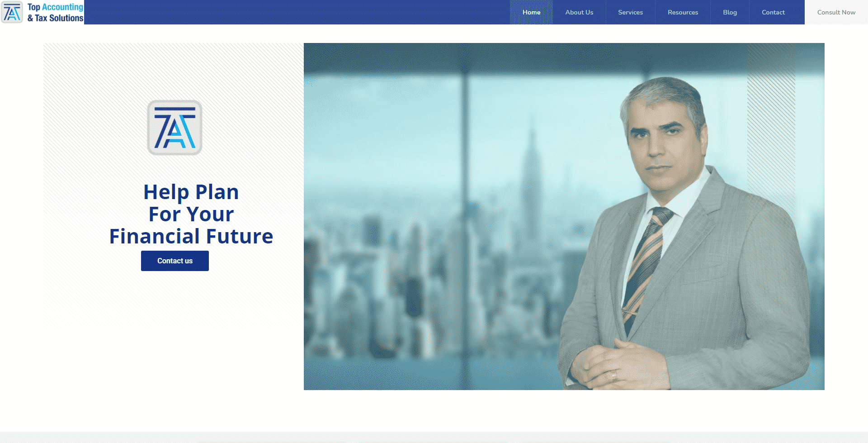Viewport: 868px width, 443px height.
Task: Open the Resources menu
Action: (x=683, y=12)
